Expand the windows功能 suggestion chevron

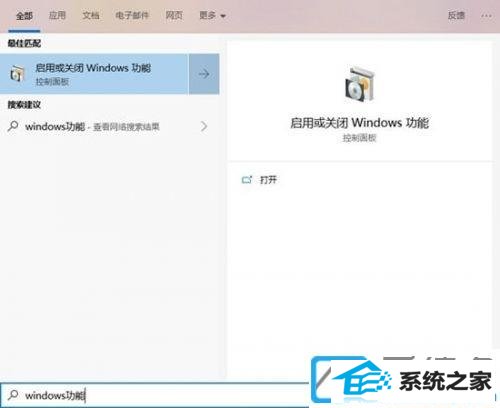pos(204,126)
